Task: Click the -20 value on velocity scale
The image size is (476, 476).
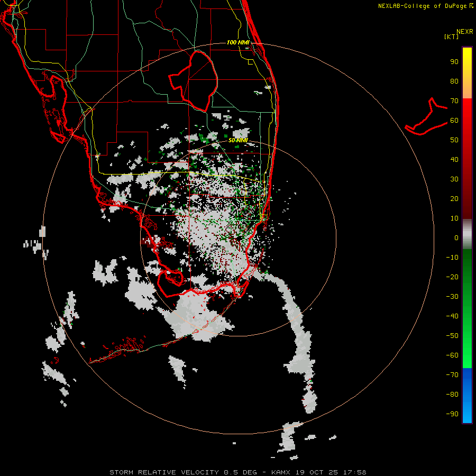Action: (x=452, y=277)
